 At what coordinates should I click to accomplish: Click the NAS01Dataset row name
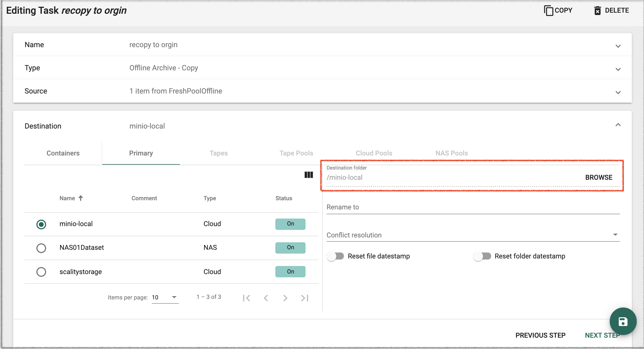pos(82,247)
